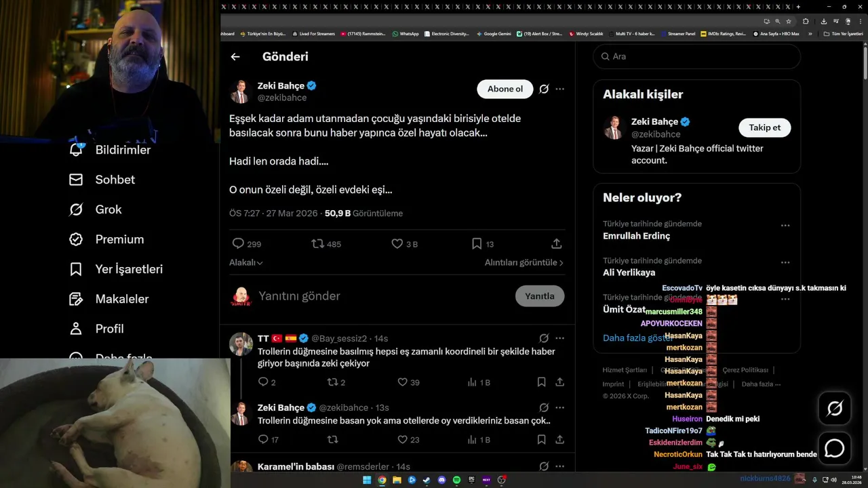Reply icon showing 17 on Zeki Bahçe's reply

tap(264, 439)
